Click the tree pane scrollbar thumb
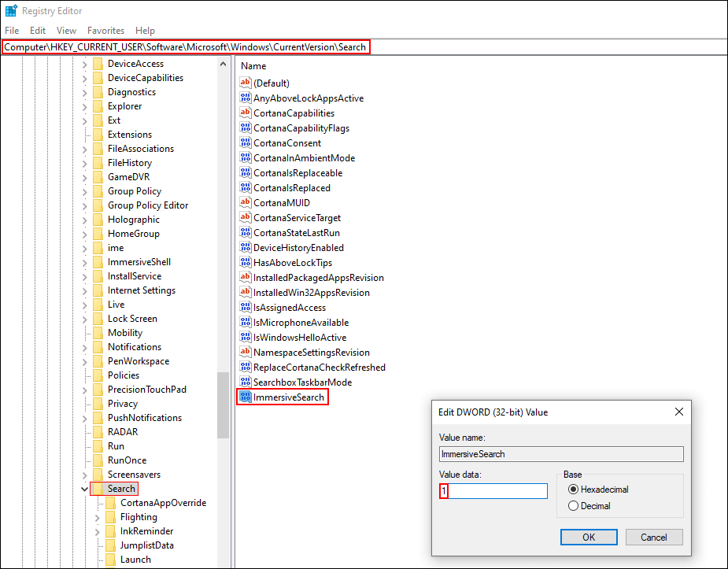 (x=224, y=405)
